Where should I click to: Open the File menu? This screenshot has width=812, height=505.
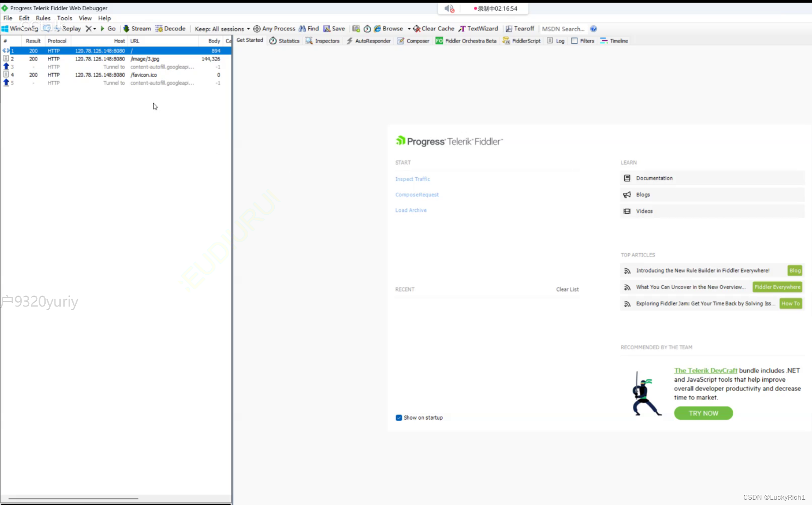pos(8,18)
